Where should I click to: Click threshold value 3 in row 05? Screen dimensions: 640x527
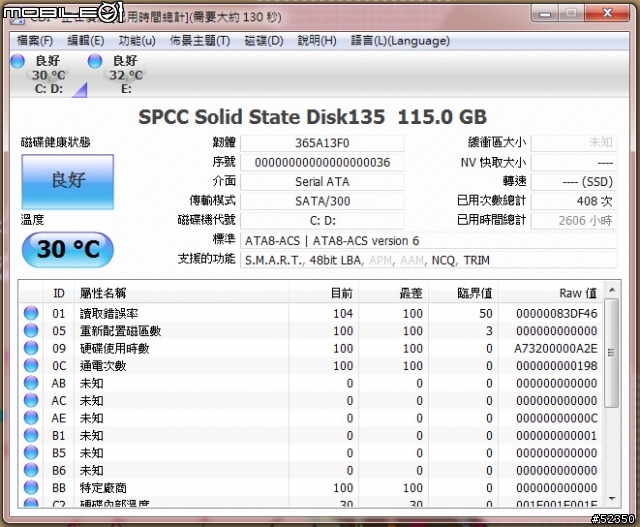tap(489, 331)
